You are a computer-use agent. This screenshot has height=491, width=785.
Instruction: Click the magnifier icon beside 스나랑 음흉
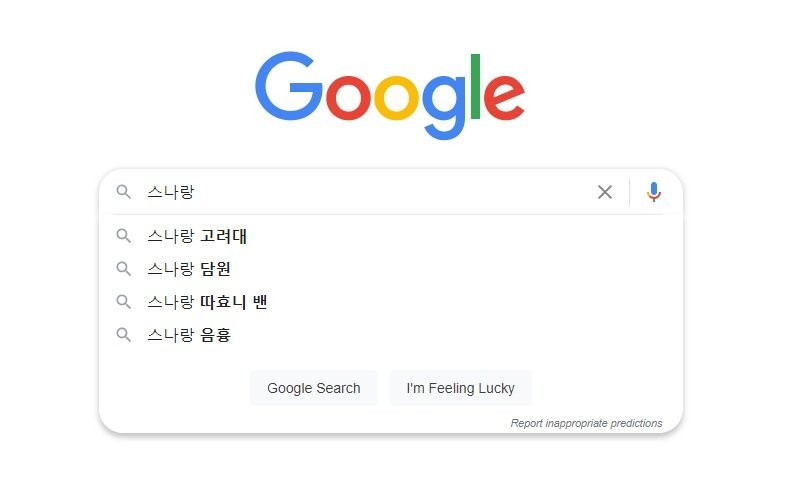point(124,335)
